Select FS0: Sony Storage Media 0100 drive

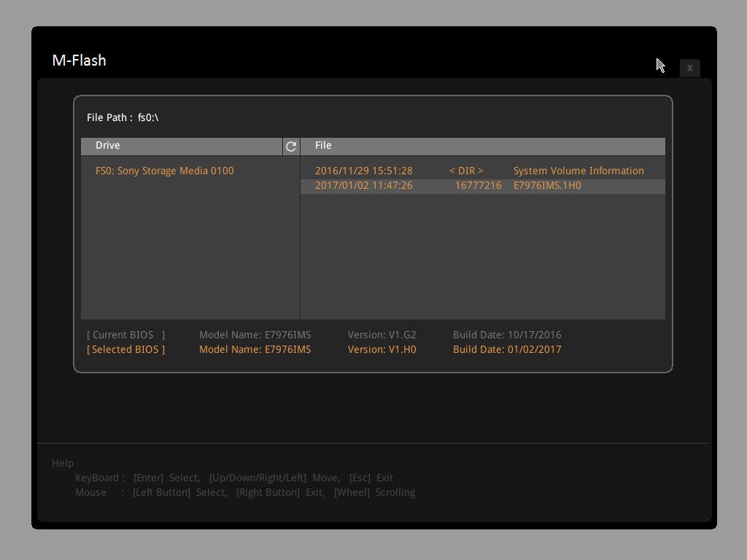pyautogui.click(x=164, y=171)
